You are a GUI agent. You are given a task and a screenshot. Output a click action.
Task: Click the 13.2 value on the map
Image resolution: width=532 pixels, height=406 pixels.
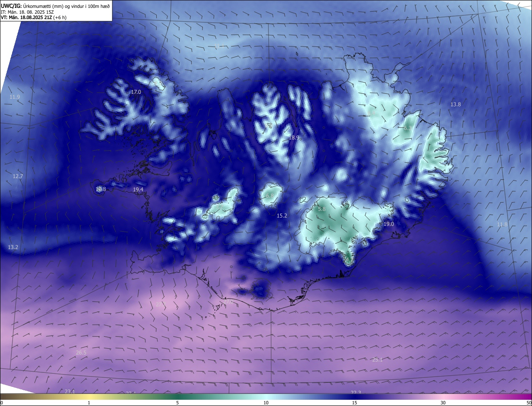(13, 247)
